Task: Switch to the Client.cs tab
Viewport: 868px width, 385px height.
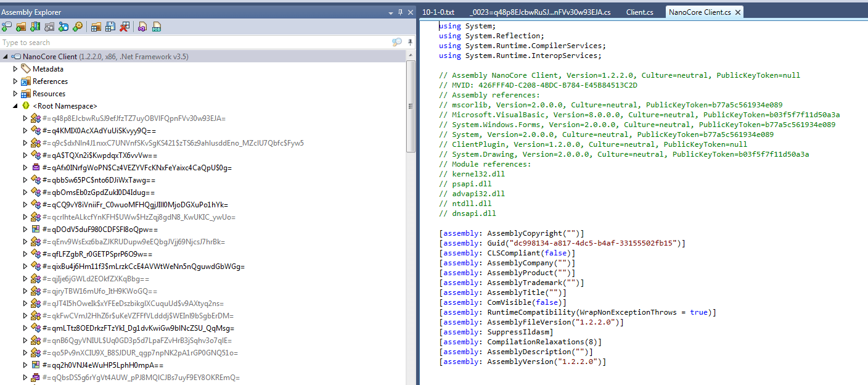Action: [x=639, y=12]
